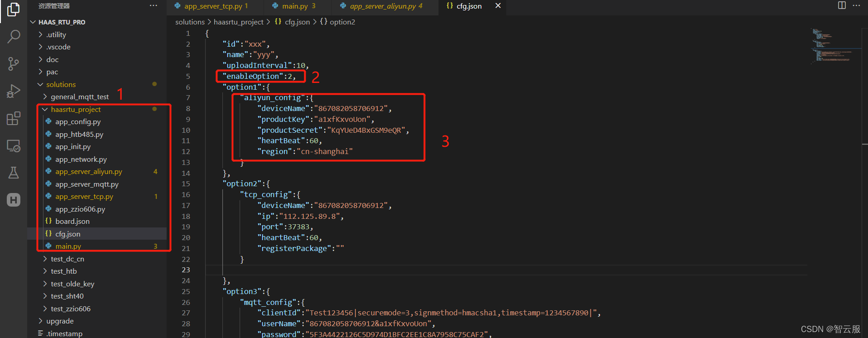Switch to app_server_tcp.py tab
The image size is (868, 338).
coord(216,6)
